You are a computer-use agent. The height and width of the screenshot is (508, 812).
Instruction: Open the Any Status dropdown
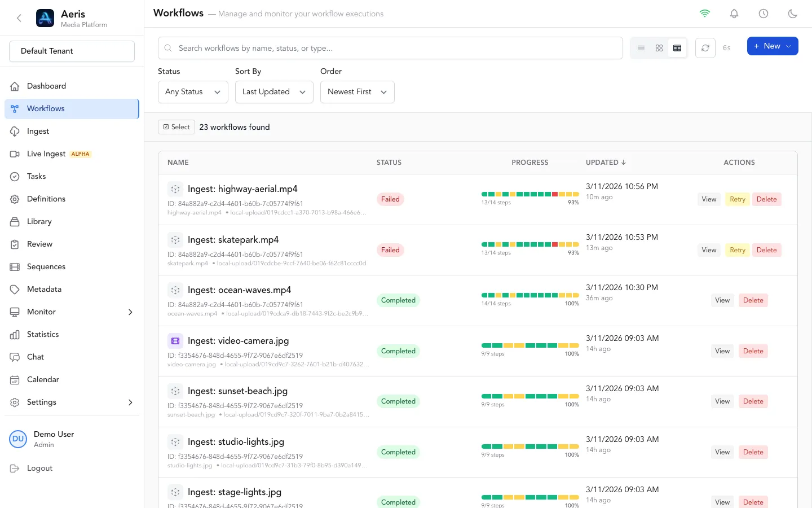coord(193,92)
